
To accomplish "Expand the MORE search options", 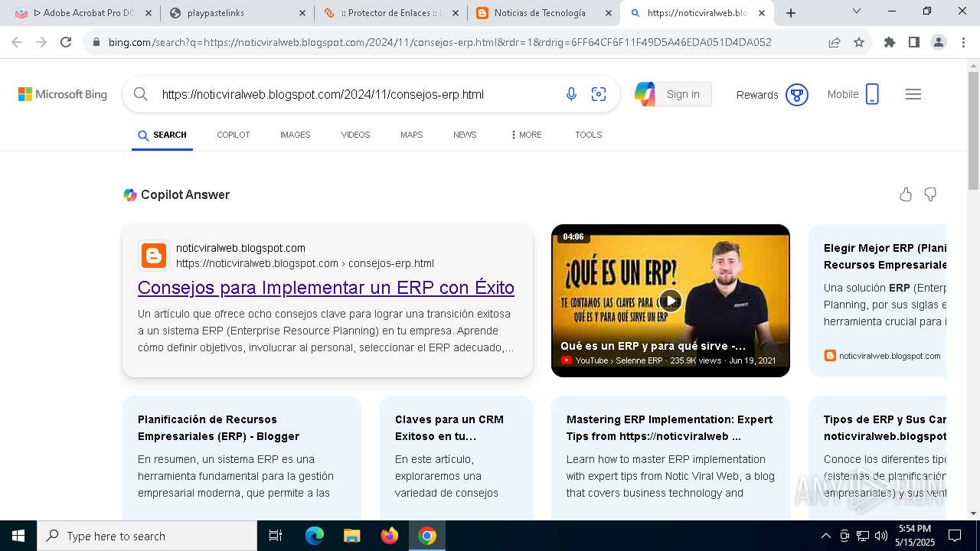I will pyautogui.click(x=526, y=135).
